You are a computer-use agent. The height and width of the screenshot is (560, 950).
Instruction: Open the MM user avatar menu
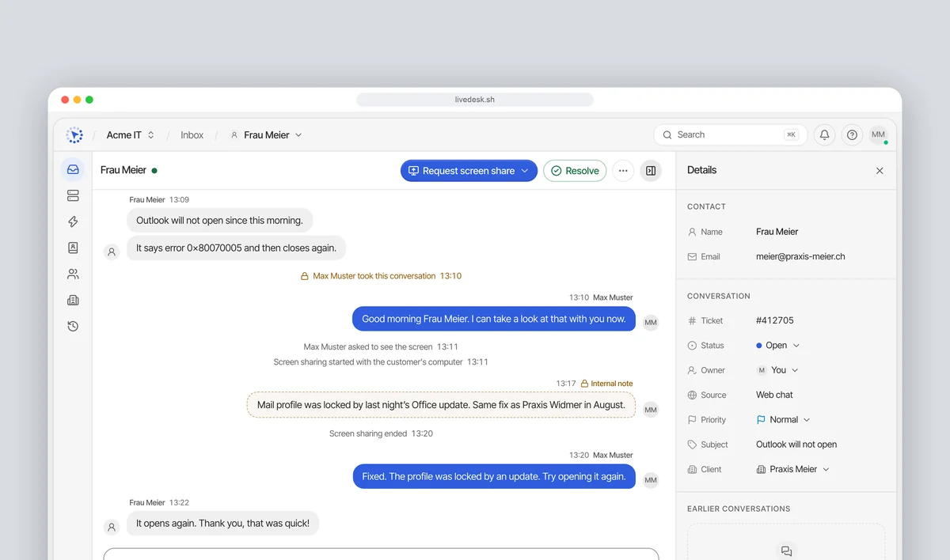click(x=878, y=135)
